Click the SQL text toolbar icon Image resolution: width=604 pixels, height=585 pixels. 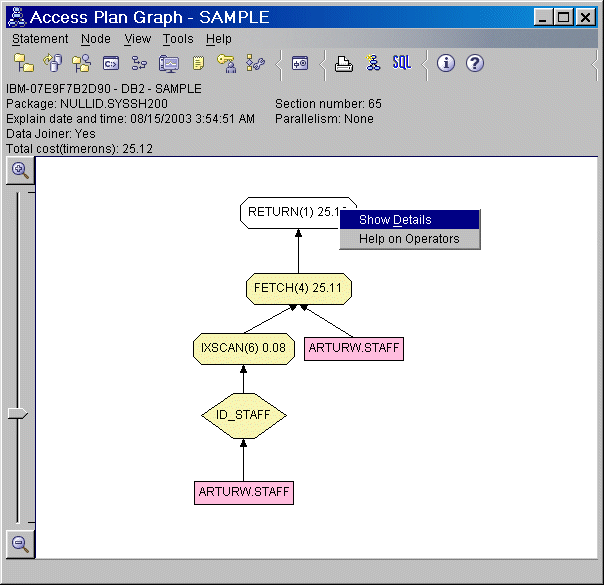click(401, 63)
